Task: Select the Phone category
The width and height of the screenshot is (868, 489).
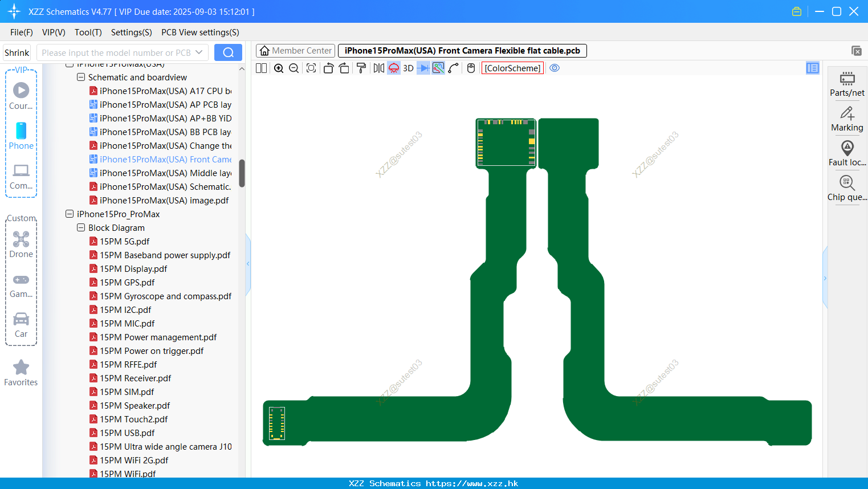Action: (x=21, y=136)
